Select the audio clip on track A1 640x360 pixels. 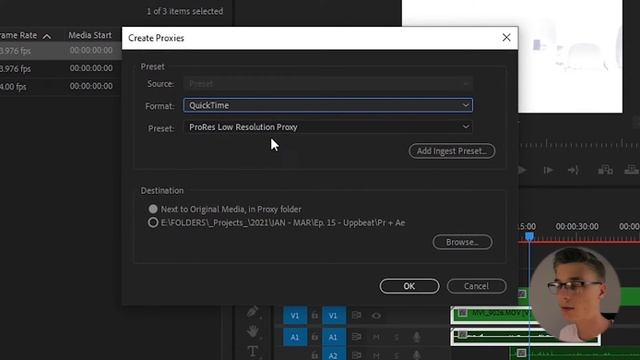coord(525,337)
